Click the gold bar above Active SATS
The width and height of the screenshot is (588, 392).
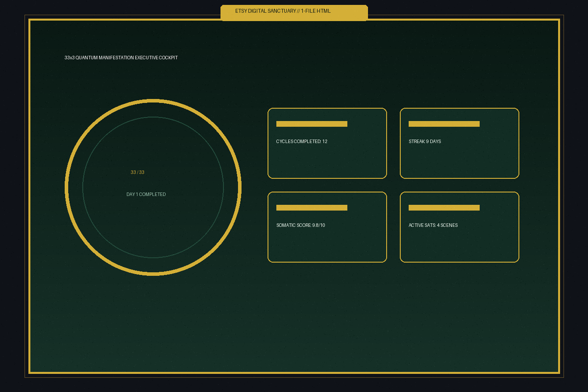444,208
